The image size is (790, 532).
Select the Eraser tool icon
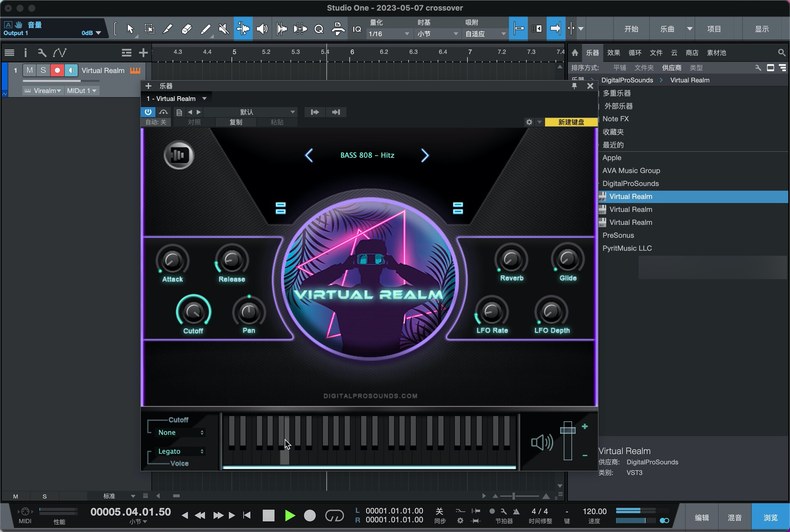pos(186,28)
